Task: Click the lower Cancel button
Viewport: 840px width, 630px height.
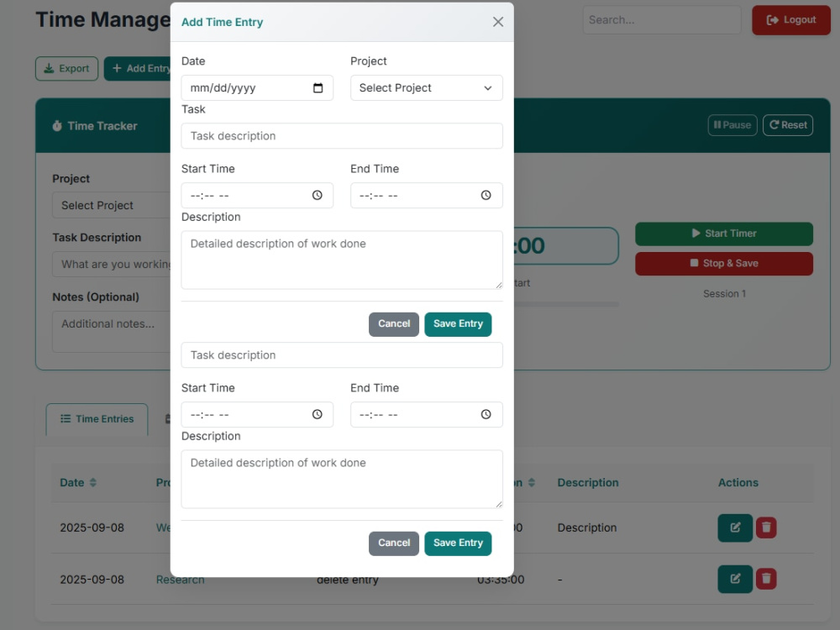Action: click(394, 543)
